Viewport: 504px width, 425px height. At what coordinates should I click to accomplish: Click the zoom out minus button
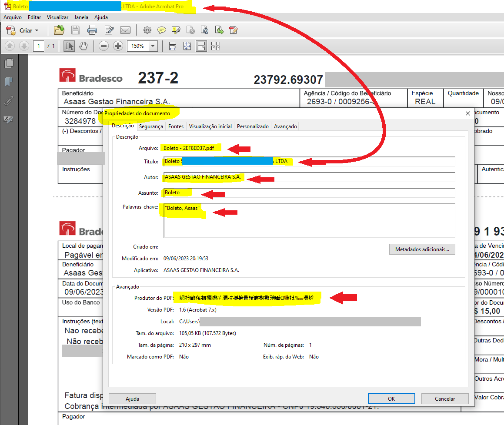coord(103,46)
